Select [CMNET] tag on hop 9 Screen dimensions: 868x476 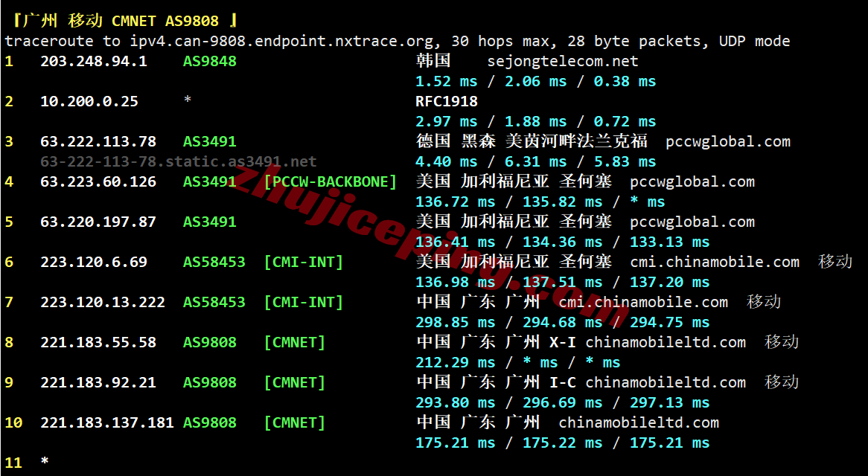pyautogui.click(x=295, y=382)
